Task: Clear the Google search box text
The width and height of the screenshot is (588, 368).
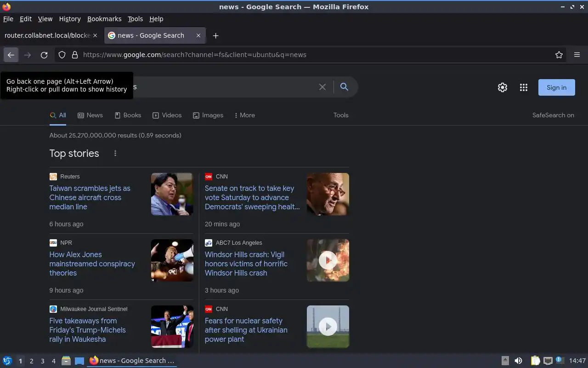Action: 322,87
